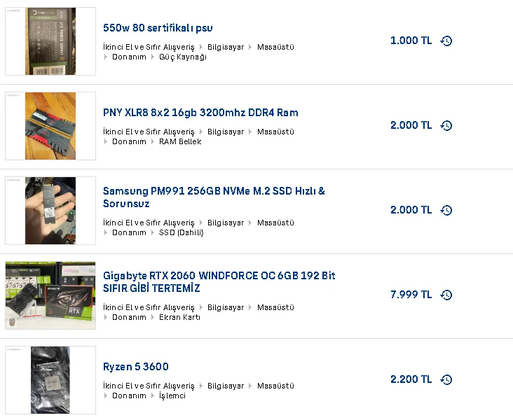Screen dimensions: 513x420
Task: Select Ekran Kartı category breadcrumb
Action: click(179, 317)
